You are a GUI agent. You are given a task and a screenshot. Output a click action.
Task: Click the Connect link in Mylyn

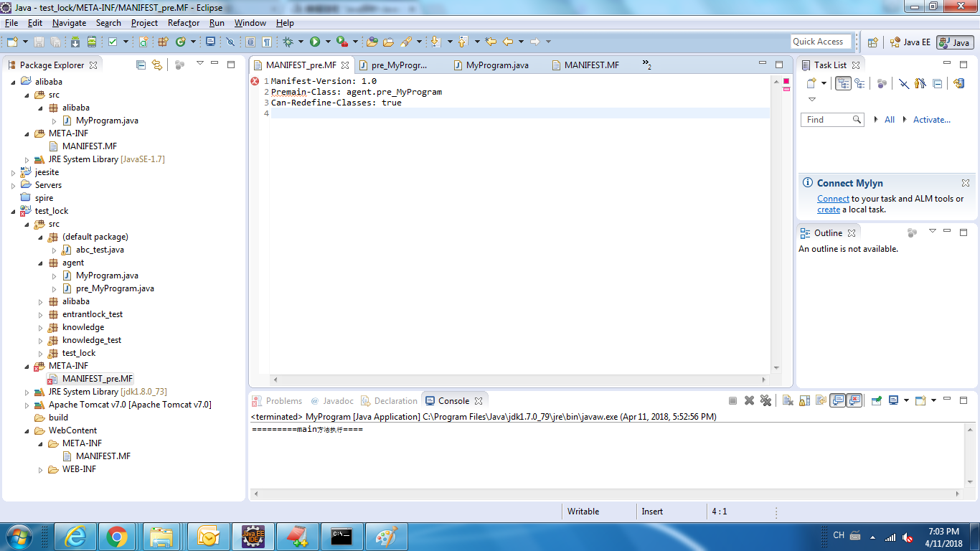833,199
